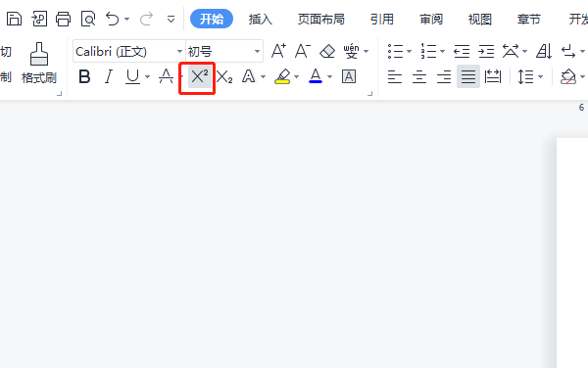Increase font size with the A+ icon

click(x=278, y=51)
